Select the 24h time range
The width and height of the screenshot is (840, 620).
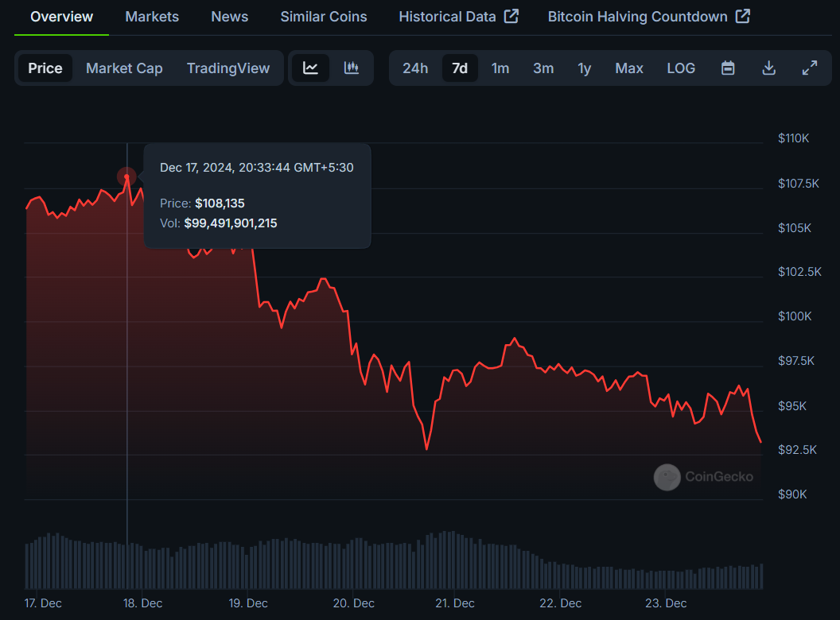(415, 68)
